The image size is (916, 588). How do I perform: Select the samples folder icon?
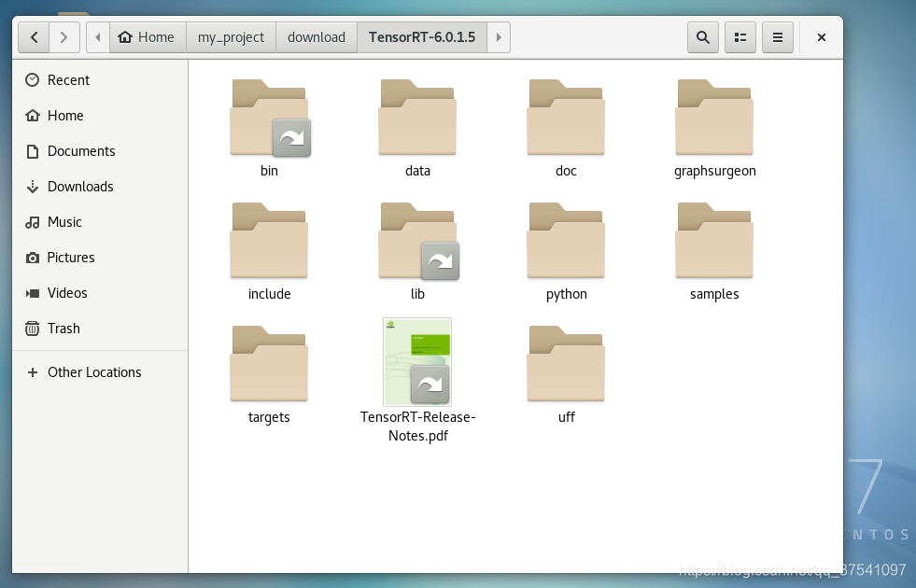714,241
